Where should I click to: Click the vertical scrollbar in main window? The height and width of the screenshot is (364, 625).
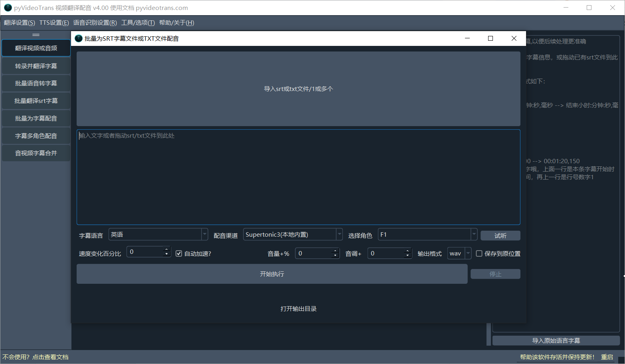click(489, 334)
